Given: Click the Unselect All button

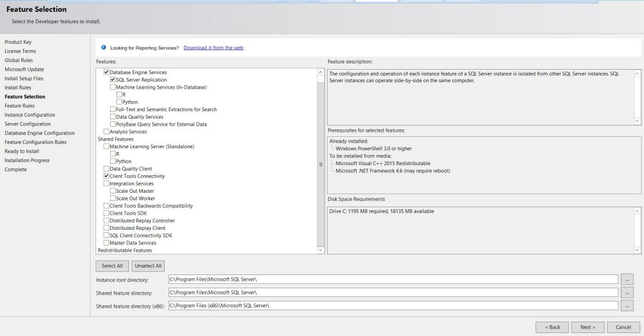Looking at the screenshot, I should pos(148,266).
